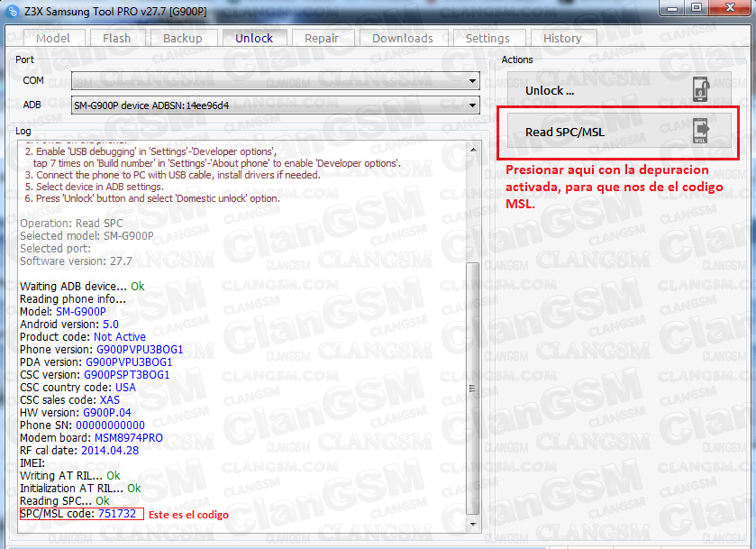Select the Unlock tab
Screen dimensions: 756x549
coord(254,38)
